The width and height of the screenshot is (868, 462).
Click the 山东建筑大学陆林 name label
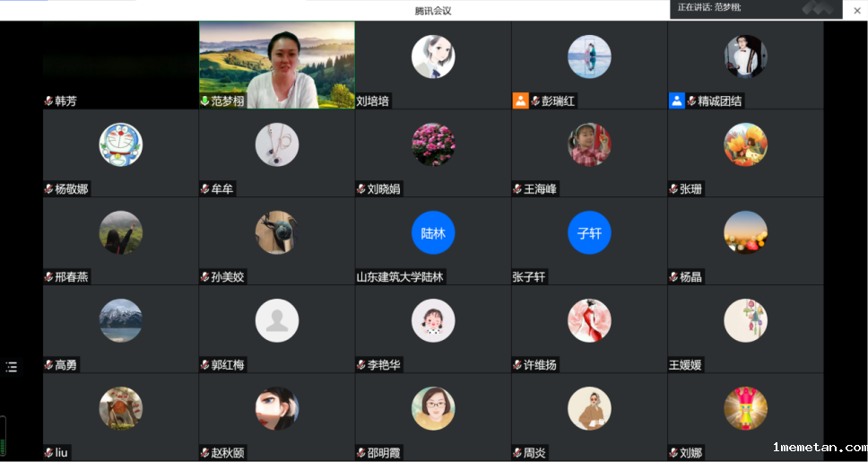click(400, 277)
